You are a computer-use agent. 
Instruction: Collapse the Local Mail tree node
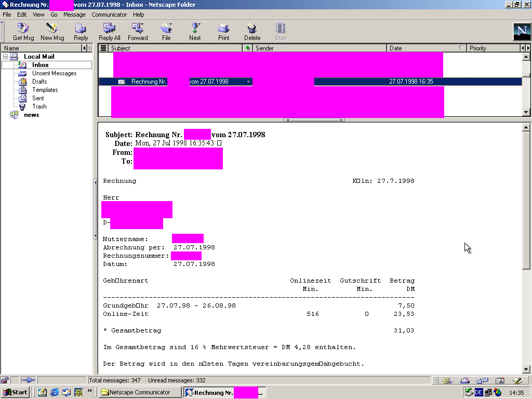tap(5, 57)
